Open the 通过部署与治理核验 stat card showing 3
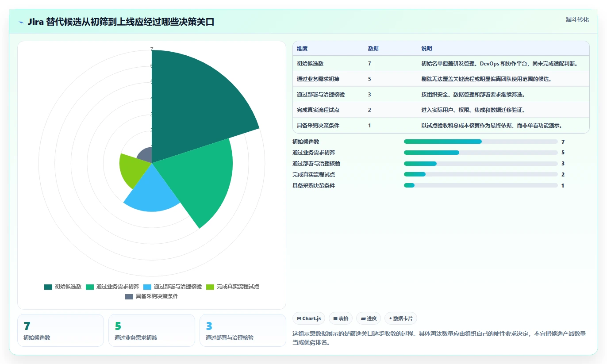 coord(243,330)
